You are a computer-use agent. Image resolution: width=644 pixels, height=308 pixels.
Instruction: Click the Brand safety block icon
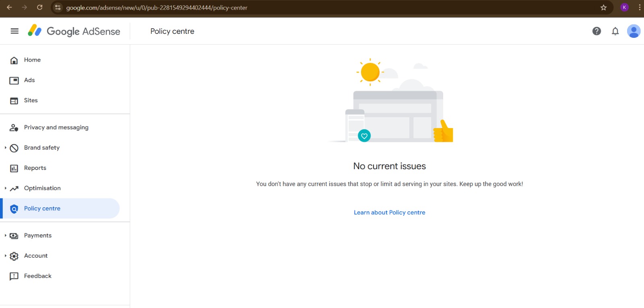[x=14, y=148]
